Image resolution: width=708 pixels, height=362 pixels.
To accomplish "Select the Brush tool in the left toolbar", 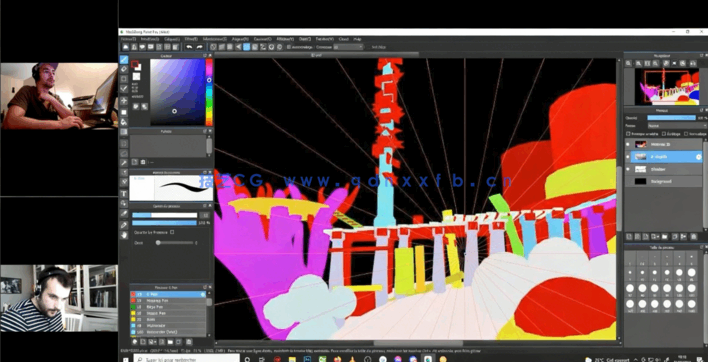I will tap(124, 60).
